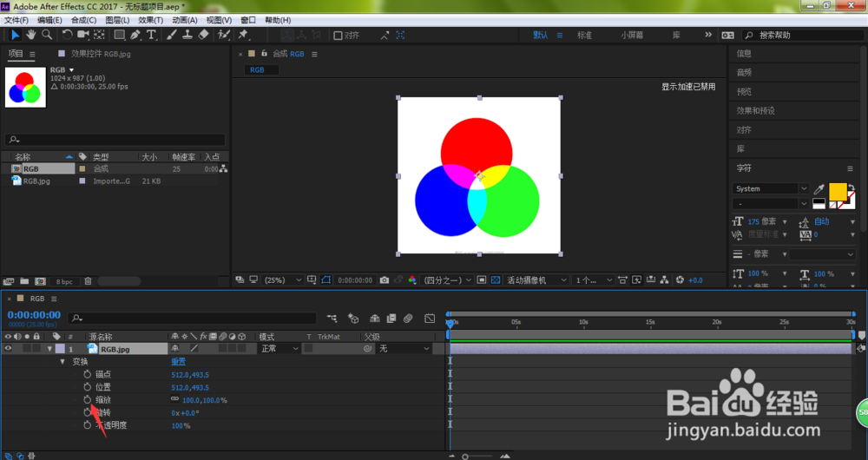Viewport: 868px width, 460px height.
Task: Take a snapshot with camera icon
Action: point(385,280)
